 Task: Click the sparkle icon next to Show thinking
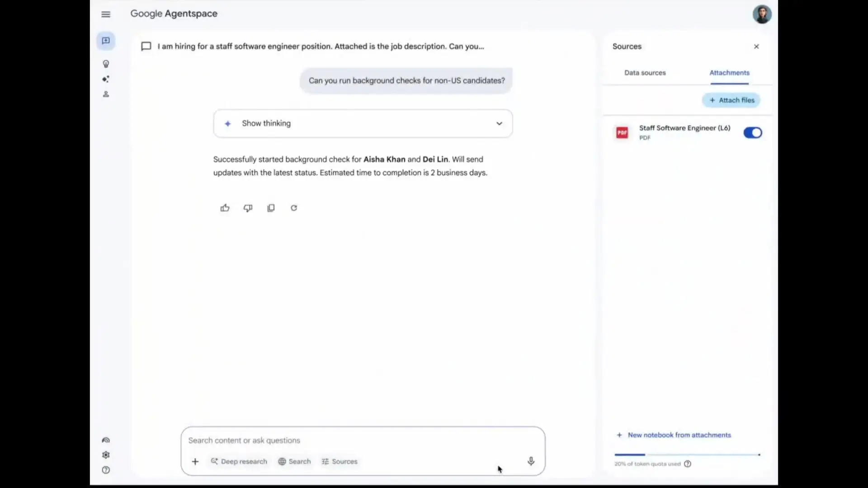(228, 123)
